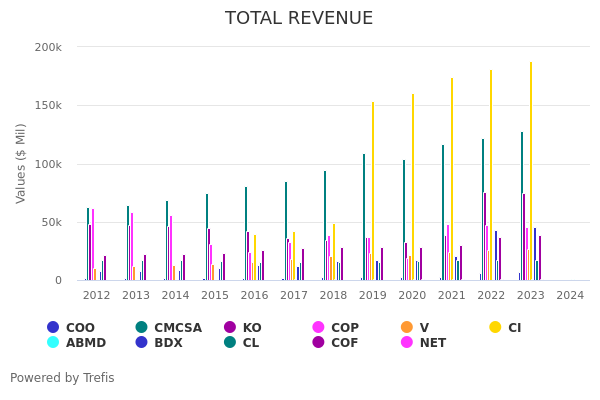Toggle CI series using its legend text
600x400 pixels.
click(514, 327)
